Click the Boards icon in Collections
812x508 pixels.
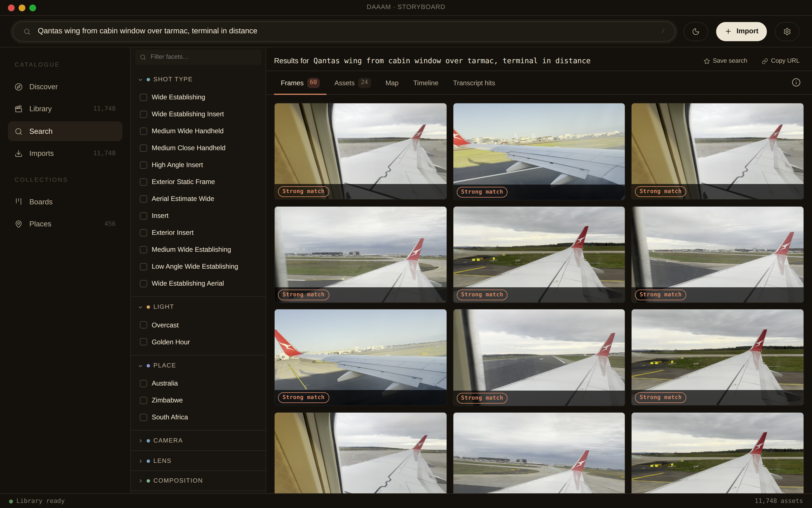pyautogui.click(x=18, y=202)
